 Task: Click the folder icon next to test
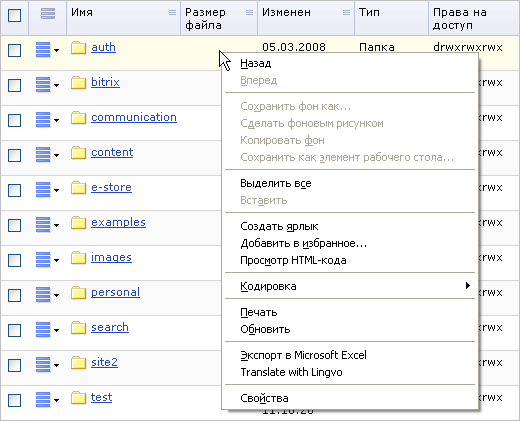point(78,398)
